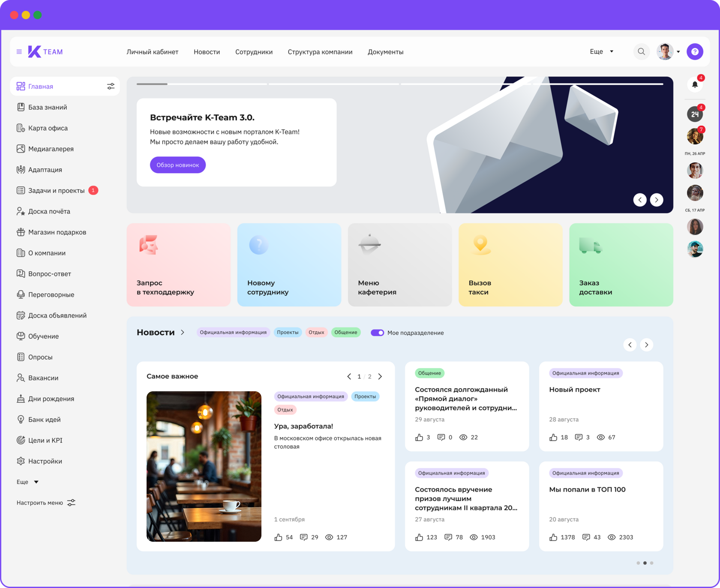720x588 pixels.
Task: Open the 'Вызов такси' service card
Action: point(510,265)
